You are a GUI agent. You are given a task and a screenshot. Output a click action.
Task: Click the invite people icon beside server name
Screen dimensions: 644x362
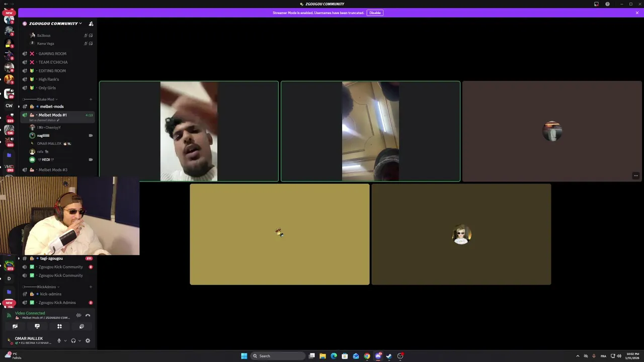91,24
